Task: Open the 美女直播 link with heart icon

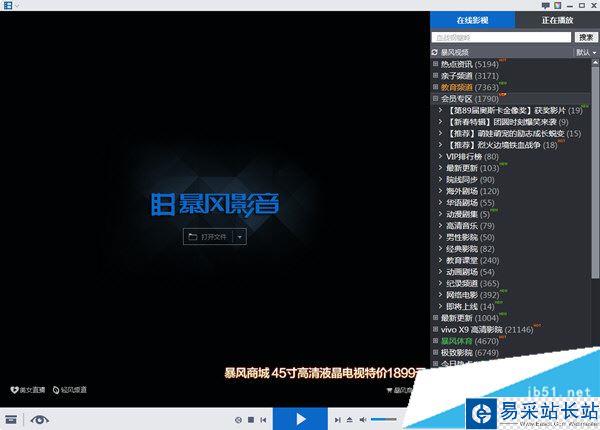Action: click(x=28, y=390)
